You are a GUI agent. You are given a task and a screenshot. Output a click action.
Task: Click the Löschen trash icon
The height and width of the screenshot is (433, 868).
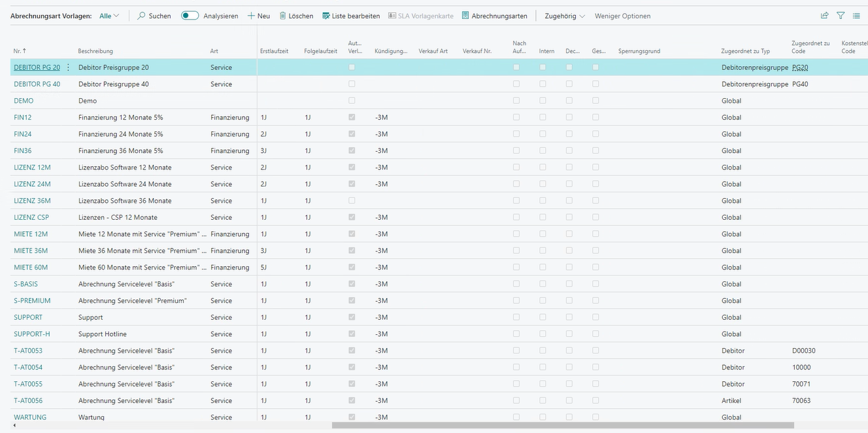283,16
